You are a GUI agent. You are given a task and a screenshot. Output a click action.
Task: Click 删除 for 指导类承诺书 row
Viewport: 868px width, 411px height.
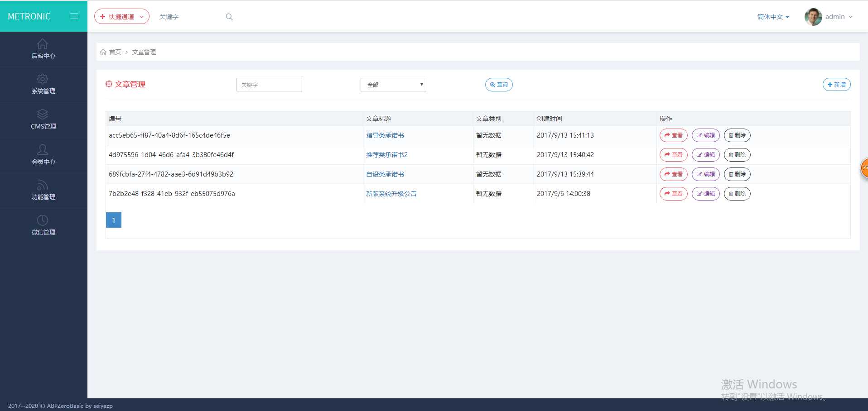[x=737, y=135]
